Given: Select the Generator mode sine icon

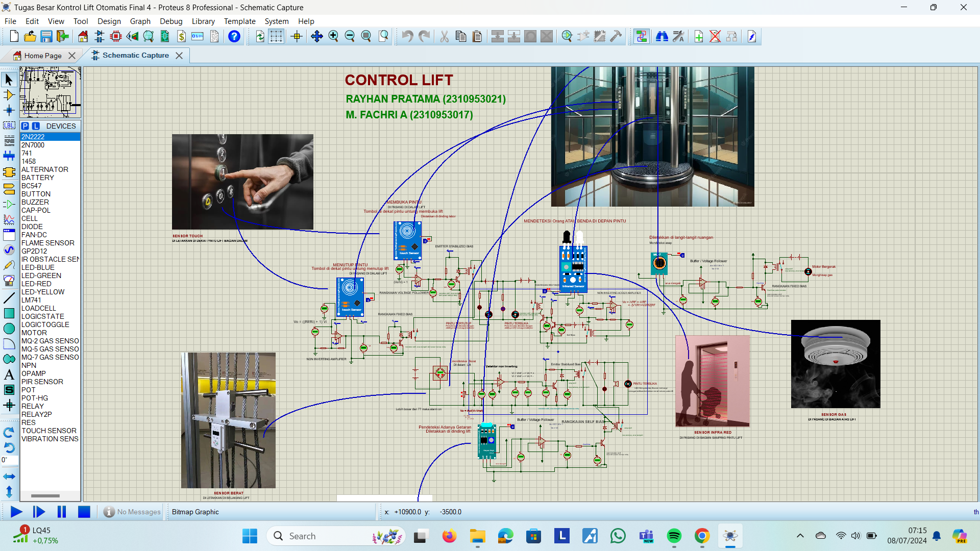Looking at the screenshot, I should tap(9, 249).
